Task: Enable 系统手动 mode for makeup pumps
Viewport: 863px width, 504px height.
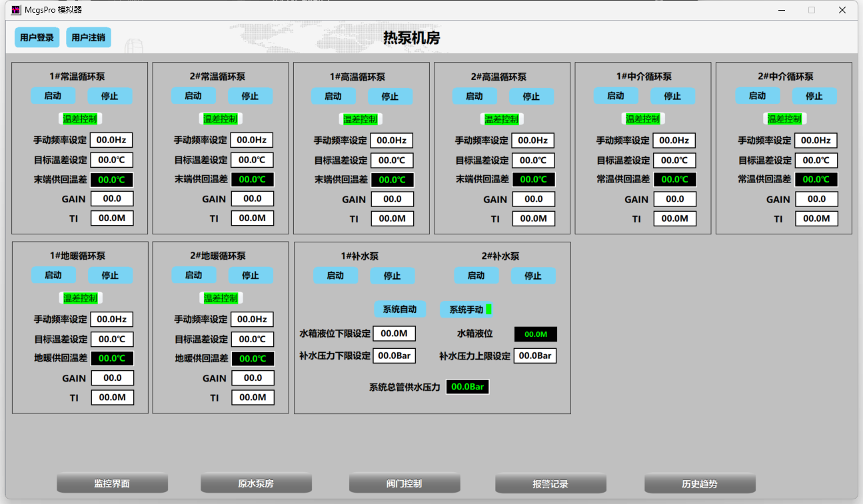Action: (466, 310)
